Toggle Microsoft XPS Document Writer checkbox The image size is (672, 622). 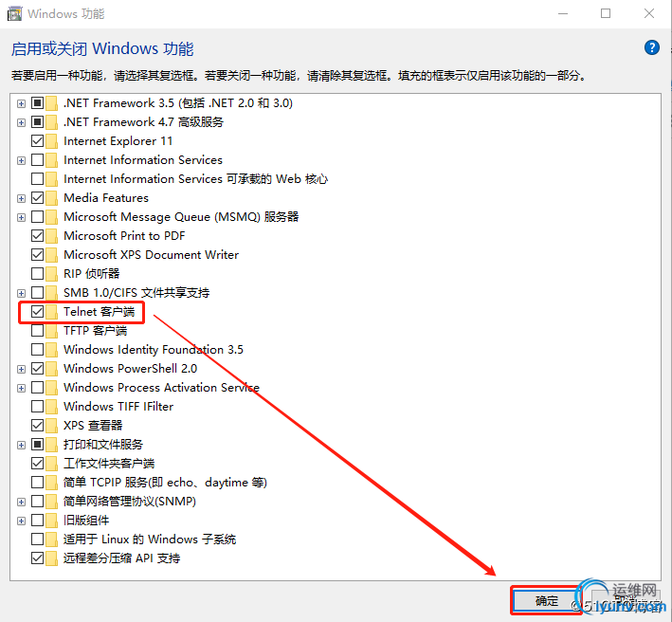[37, 255]
